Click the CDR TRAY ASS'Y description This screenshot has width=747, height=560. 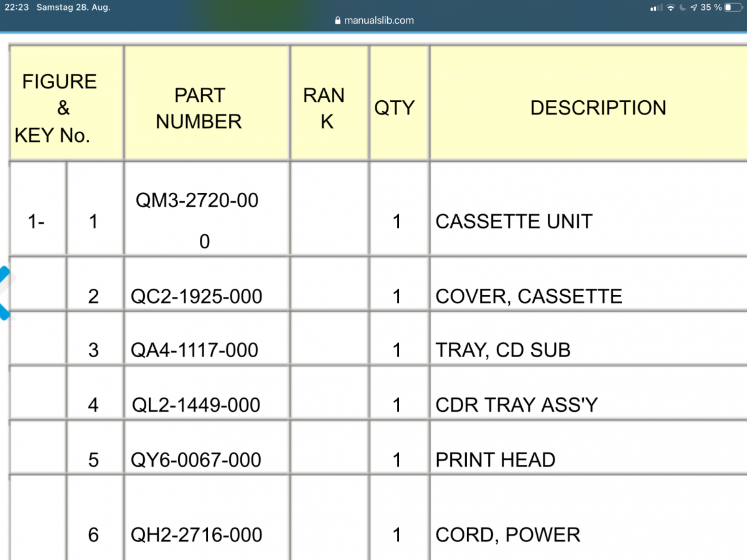coord(516,406)
